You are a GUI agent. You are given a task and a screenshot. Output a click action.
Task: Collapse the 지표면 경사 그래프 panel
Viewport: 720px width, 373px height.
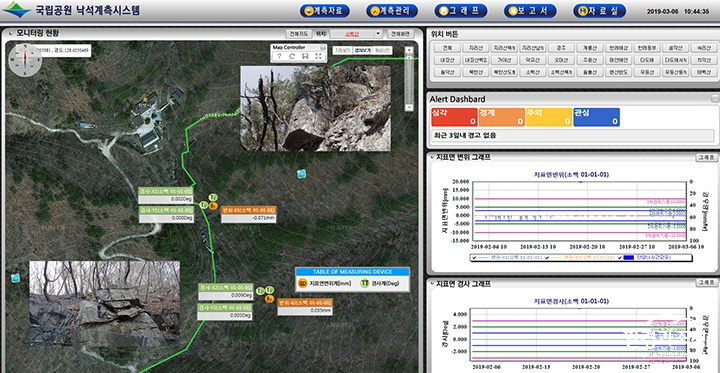point(433,284)
